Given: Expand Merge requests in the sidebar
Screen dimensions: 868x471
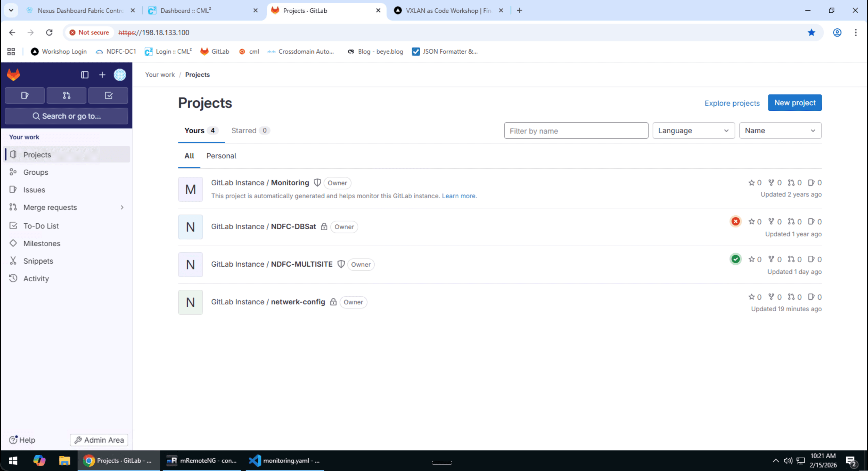Looking at the screenshot, I should (122, 207).
